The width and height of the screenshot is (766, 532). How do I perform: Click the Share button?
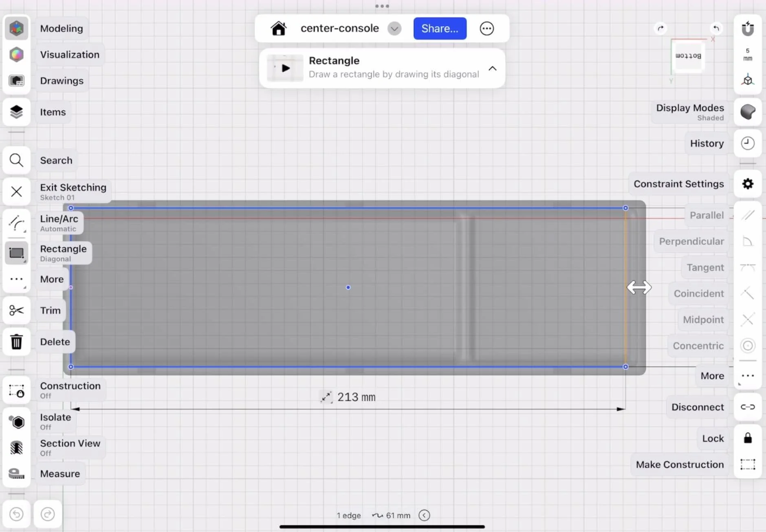pos(440,29)
